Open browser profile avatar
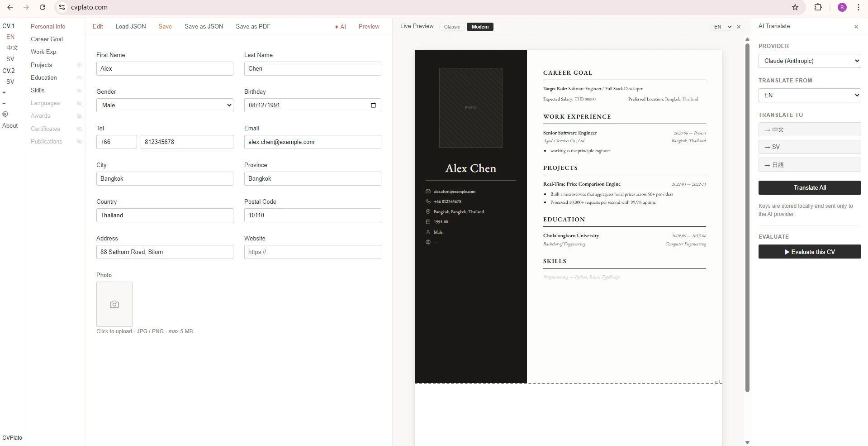Image resolution: width=868 pixels, height=446 pixels. point(842,7)
